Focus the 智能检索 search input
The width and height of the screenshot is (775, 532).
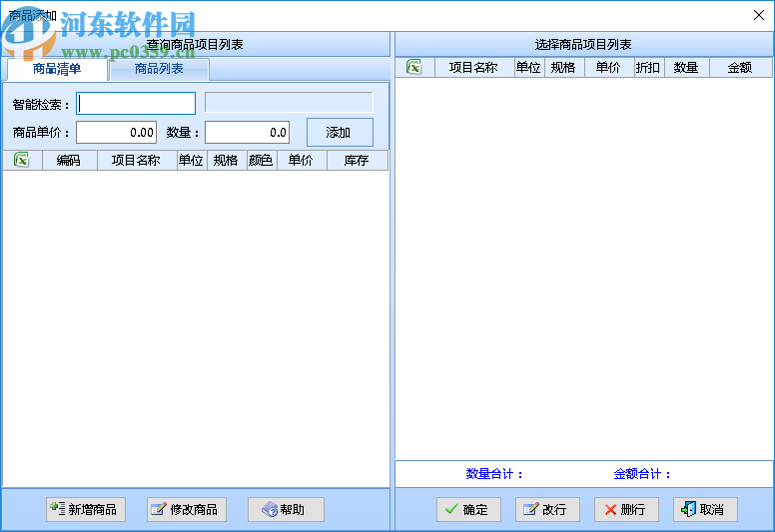tap(136, 104)
